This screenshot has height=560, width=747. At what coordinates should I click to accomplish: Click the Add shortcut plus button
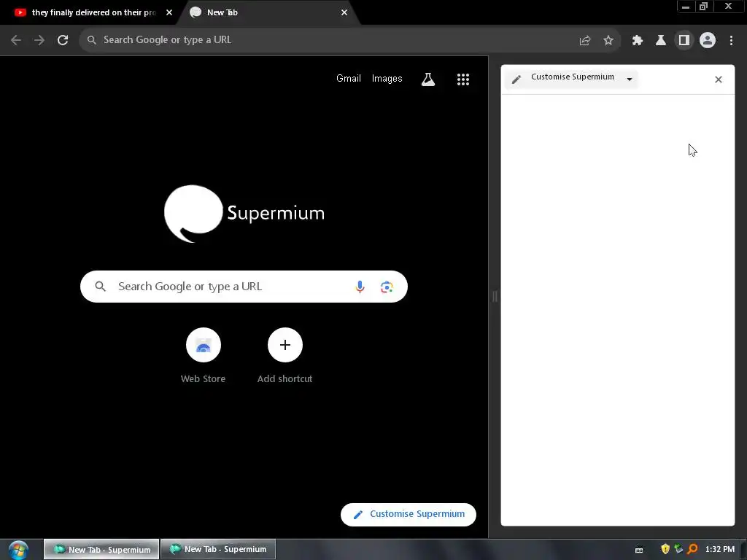(285, 345)
